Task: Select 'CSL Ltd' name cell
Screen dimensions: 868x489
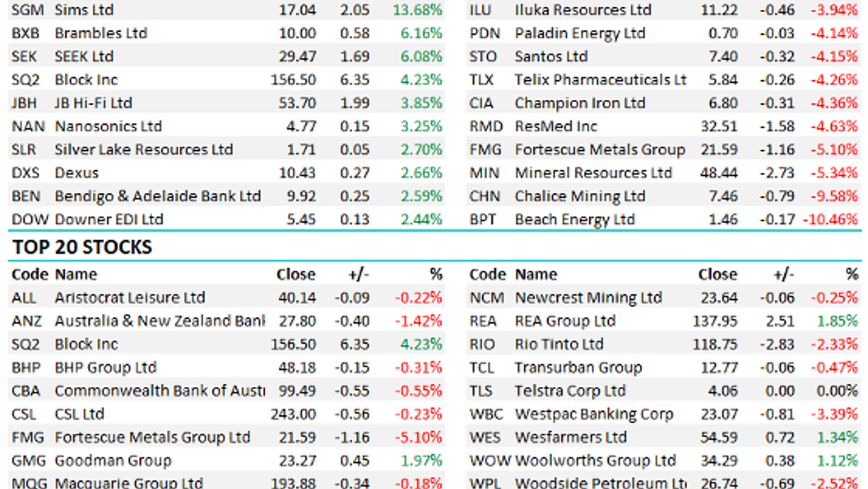Action: pos(79,415)
